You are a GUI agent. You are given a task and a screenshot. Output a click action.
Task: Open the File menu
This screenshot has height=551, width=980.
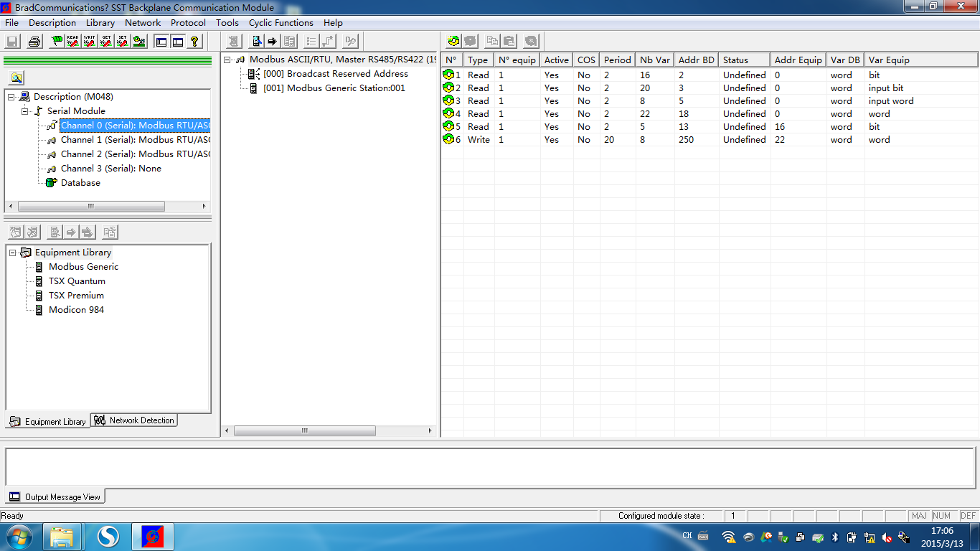pos(11,22)
